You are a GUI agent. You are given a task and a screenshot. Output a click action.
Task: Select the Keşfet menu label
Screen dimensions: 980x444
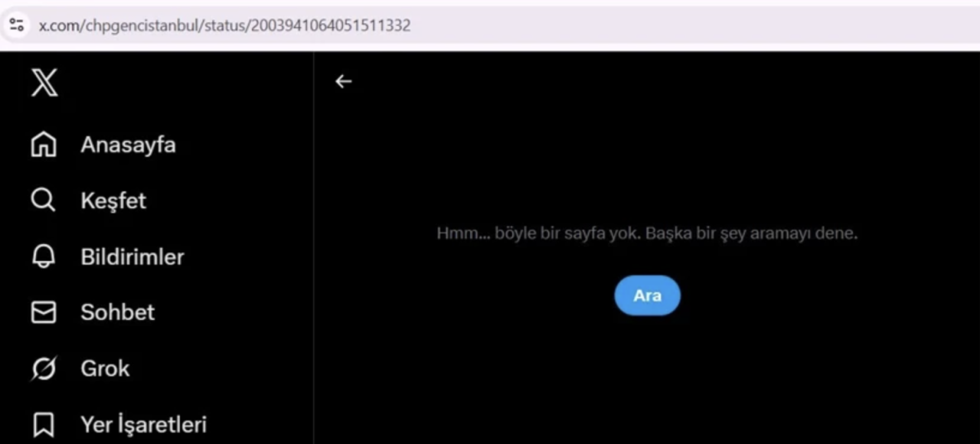pos(113,201)
